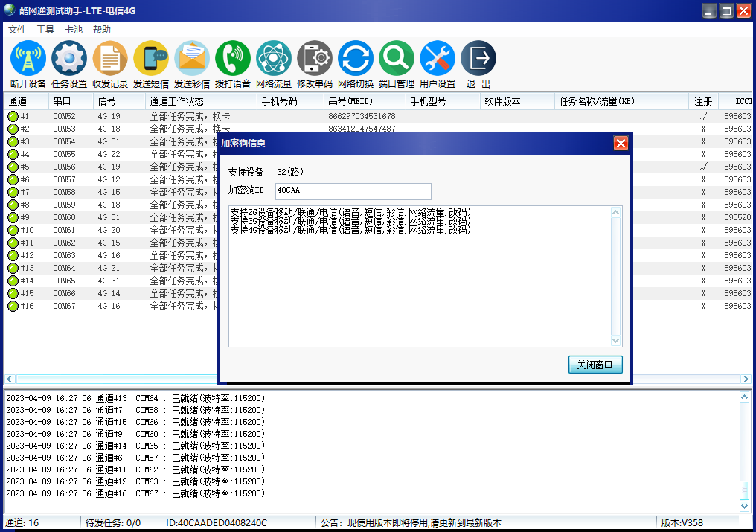Click ICCID 898520 cell in row #9
The width and height of the screenshot is (756, 532).
click(x=737, y=217)
